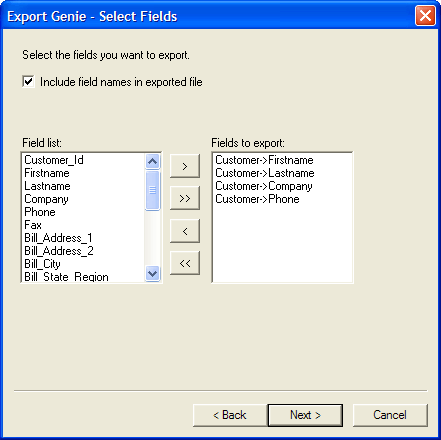Go to the Next step

[x=305, y=415]
